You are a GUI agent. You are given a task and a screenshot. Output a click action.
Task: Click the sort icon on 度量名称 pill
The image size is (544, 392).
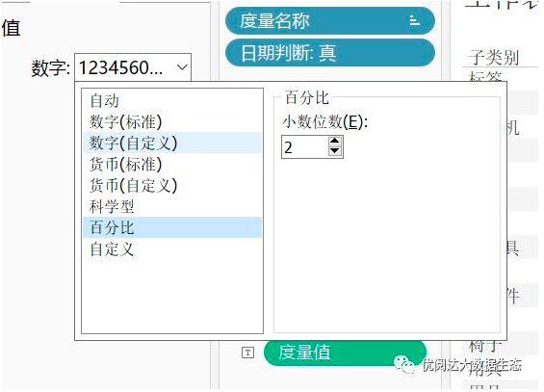click(415, 21)
